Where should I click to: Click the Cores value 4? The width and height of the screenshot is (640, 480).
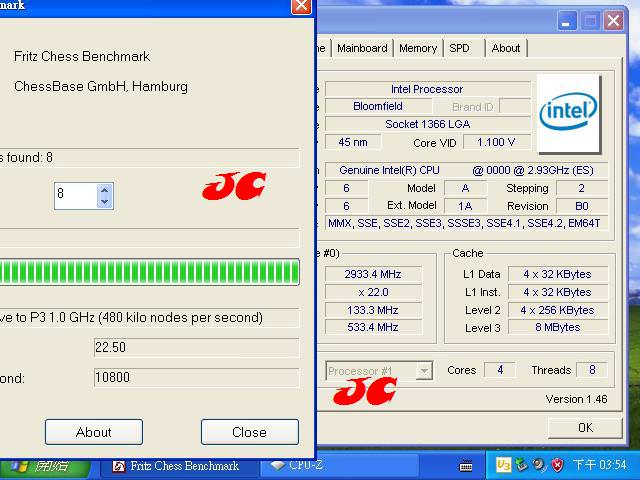click(x=500, y=370)
